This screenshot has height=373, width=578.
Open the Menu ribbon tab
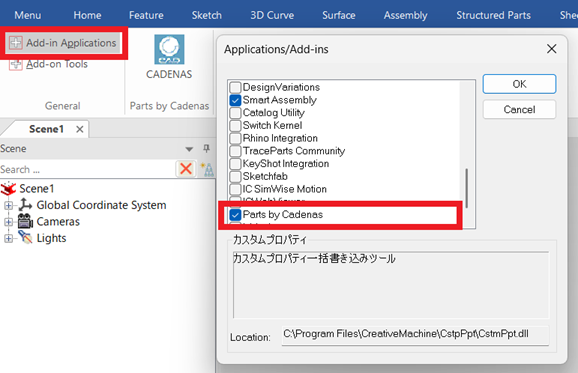28,15
